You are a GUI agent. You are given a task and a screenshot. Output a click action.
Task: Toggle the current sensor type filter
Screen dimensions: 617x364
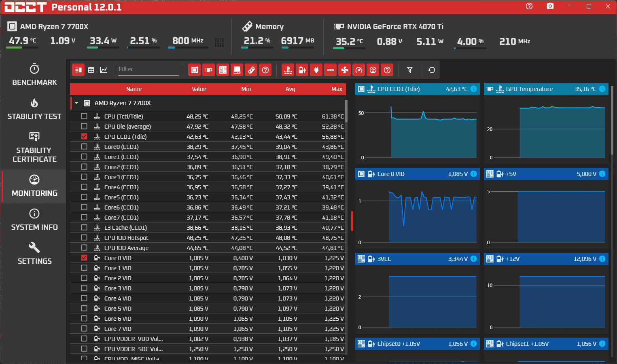tap(331, 70)
